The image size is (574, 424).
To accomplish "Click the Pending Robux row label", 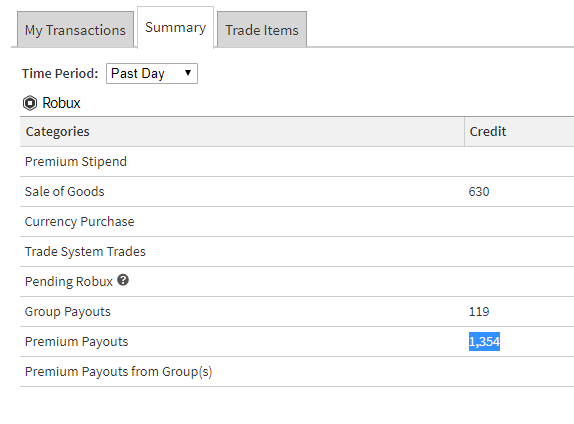I will click(x=69, y=282).
